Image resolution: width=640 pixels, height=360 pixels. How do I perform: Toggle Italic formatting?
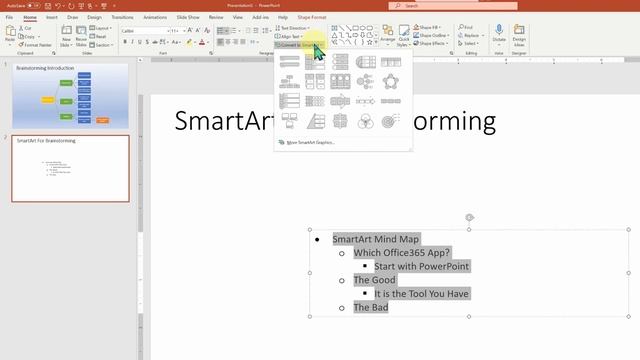[x=132, y=42]
